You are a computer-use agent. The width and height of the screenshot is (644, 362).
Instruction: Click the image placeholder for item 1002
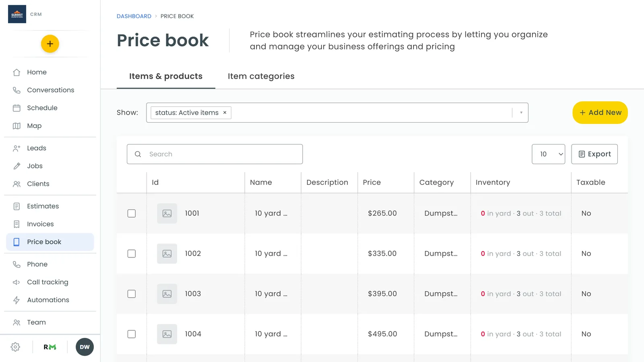[167, 254]
